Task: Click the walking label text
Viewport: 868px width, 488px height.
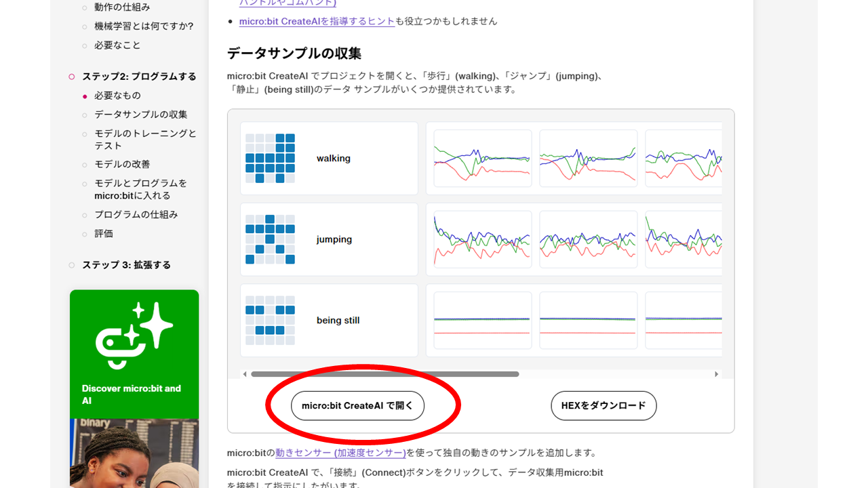Action: coord(334,158)
